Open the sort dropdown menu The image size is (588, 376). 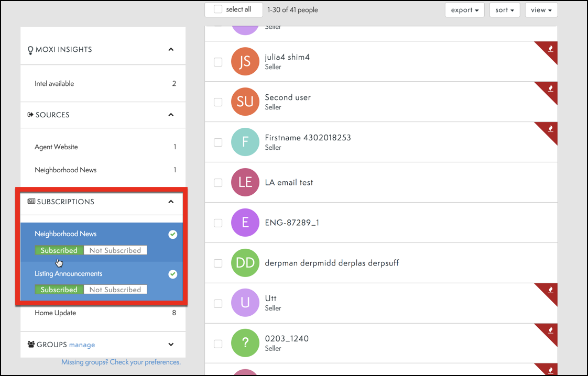pyautogui.click(x=505, y=10)
